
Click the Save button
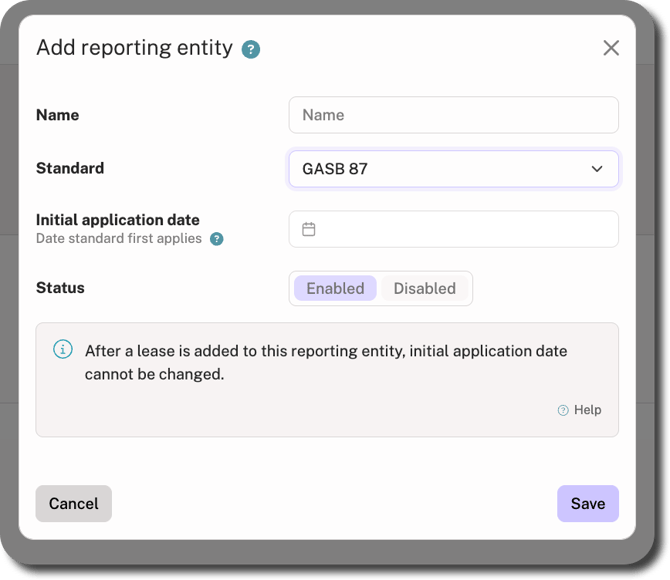point(588,503)
